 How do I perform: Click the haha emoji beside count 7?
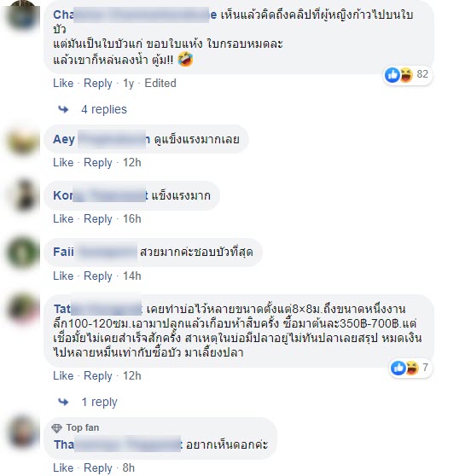coord(412,368)
